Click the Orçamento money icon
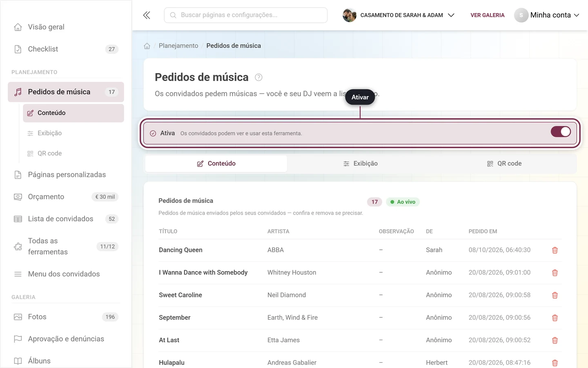 [18, 197]
